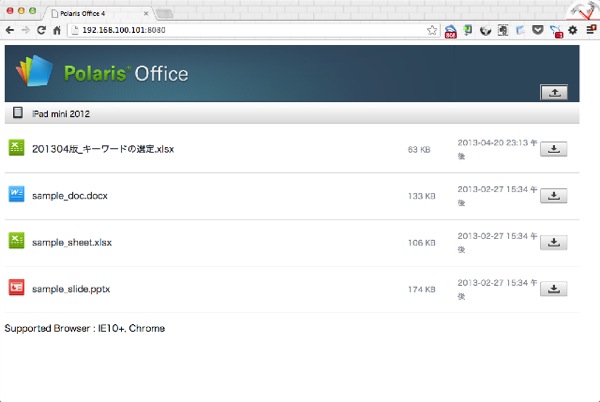Close the Polaris Office 4 tab
The image size is (600, 402).
[146, 13]
